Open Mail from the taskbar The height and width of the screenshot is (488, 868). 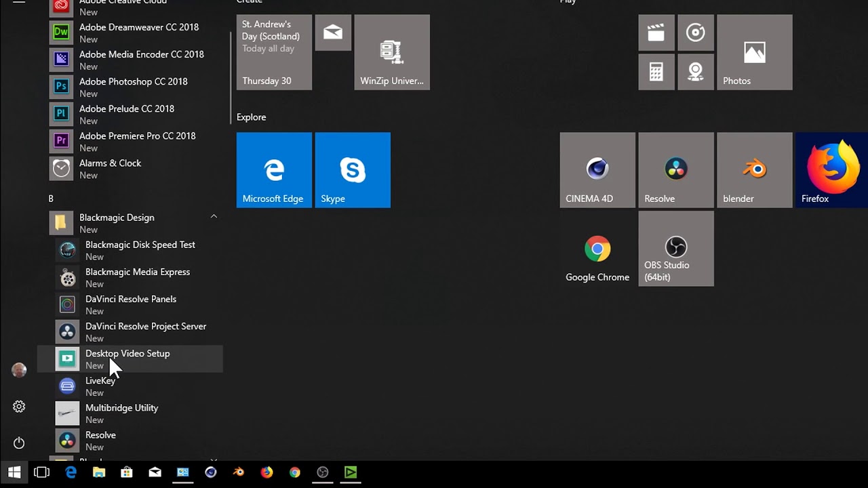pyautogui.click(x=155, y=472)
